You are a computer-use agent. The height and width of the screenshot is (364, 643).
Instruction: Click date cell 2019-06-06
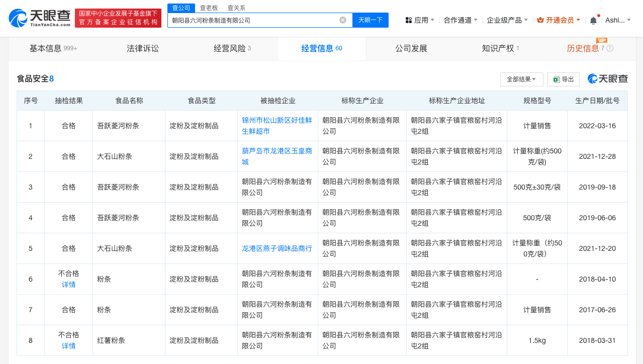point(597,218)
